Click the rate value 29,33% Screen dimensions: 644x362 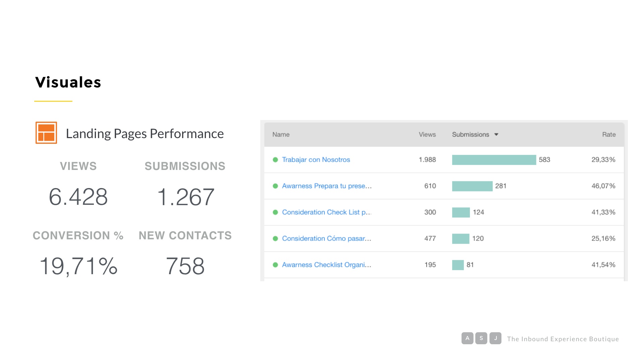point(603,160)
